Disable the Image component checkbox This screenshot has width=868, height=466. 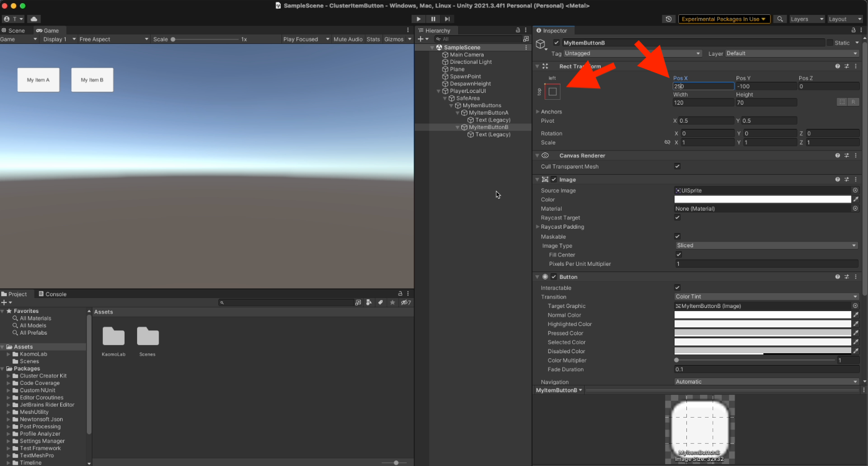click(x=554, y=180)
